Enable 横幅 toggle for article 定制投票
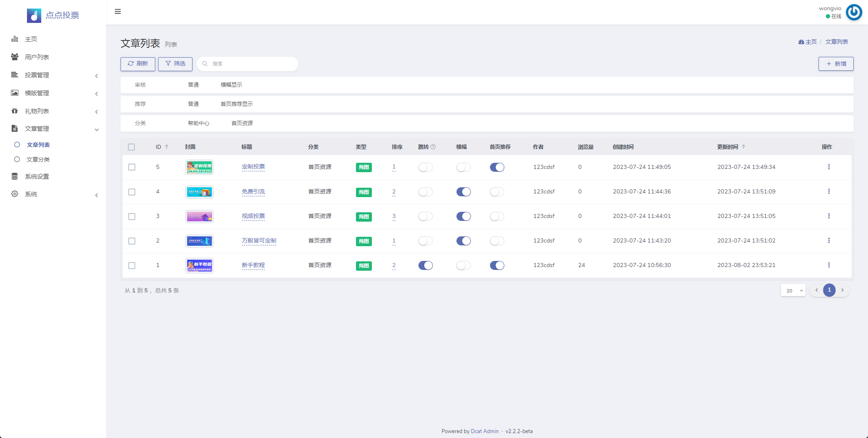This screenshot has height=438, width=868. point(463,167)
